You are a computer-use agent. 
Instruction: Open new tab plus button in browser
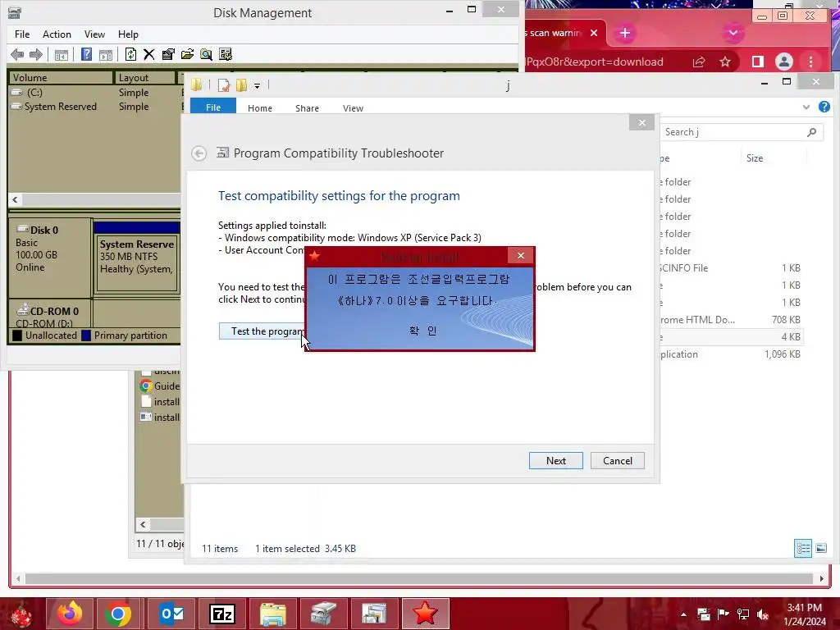624,33
